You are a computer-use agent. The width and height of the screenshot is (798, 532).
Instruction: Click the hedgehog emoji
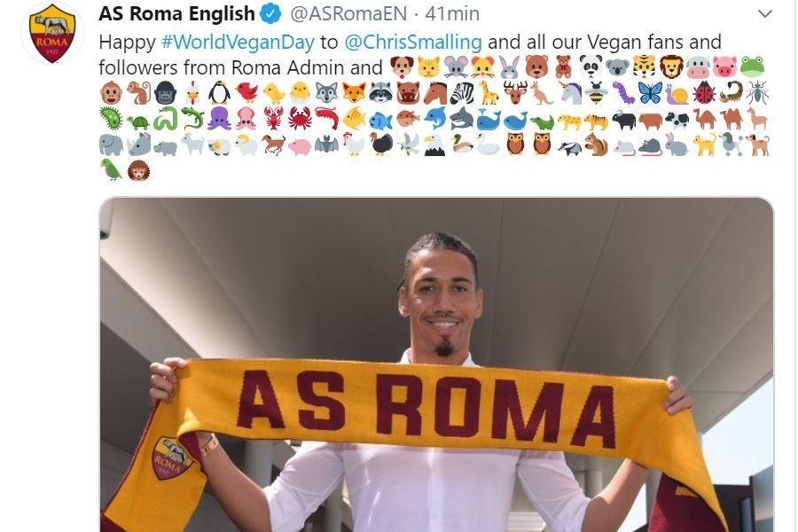(x=138, y=170)
